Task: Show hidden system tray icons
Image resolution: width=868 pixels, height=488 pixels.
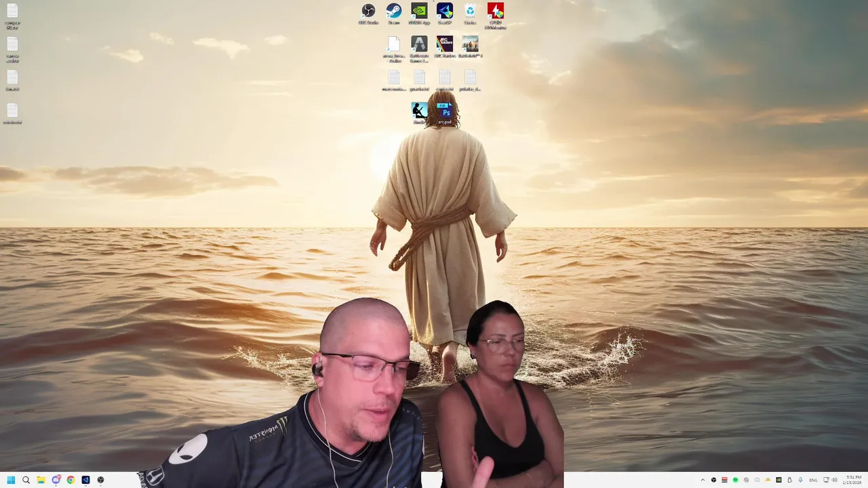Action: pos(703,480)
